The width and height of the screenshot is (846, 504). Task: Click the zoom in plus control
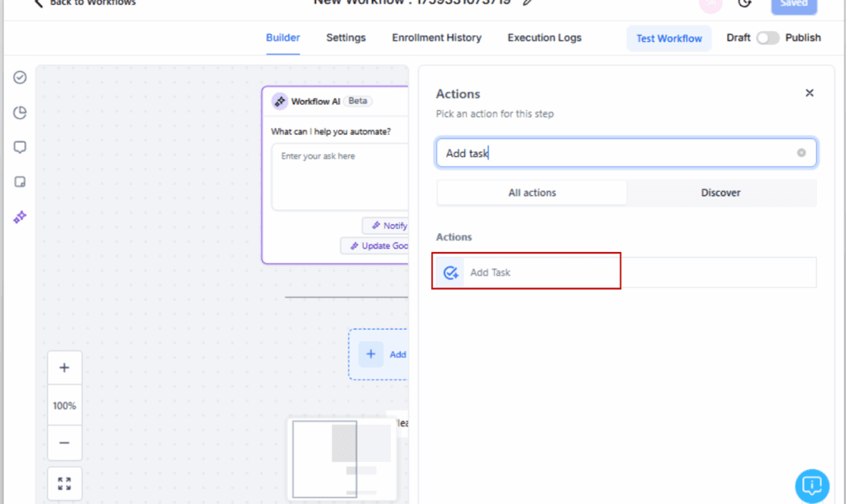pyautogui.click(x=64, y=367)
